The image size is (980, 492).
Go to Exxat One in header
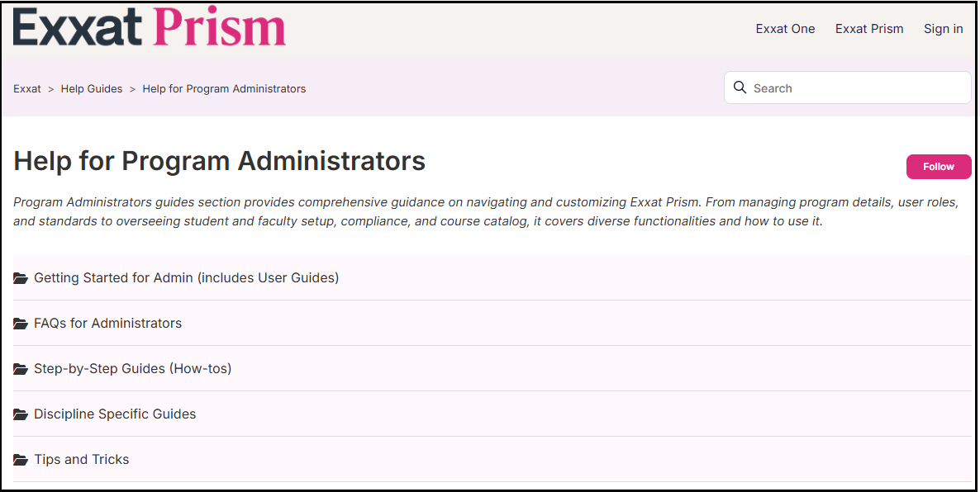tap(785, 29)
